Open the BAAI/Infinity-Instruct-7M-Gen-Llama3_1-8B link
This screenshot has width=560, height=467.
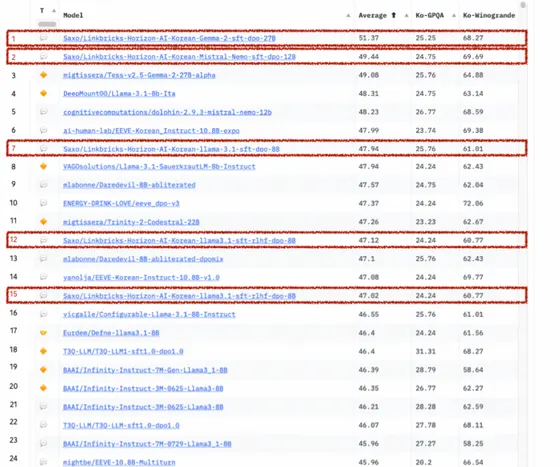(145, 370)
